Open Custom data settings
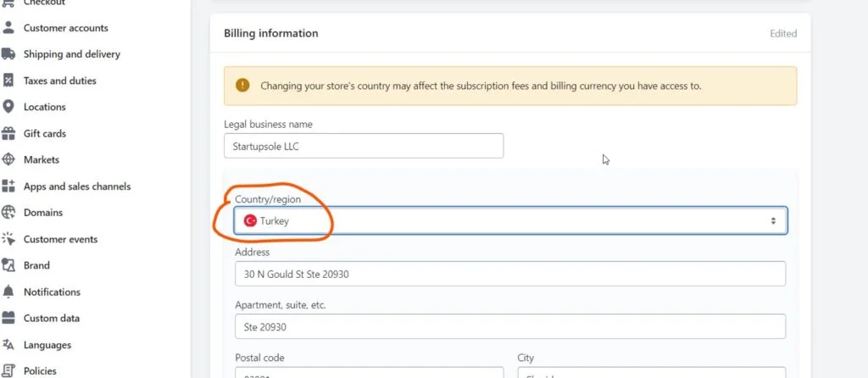Viewport: 868px width, 378px height. (51, 318)
